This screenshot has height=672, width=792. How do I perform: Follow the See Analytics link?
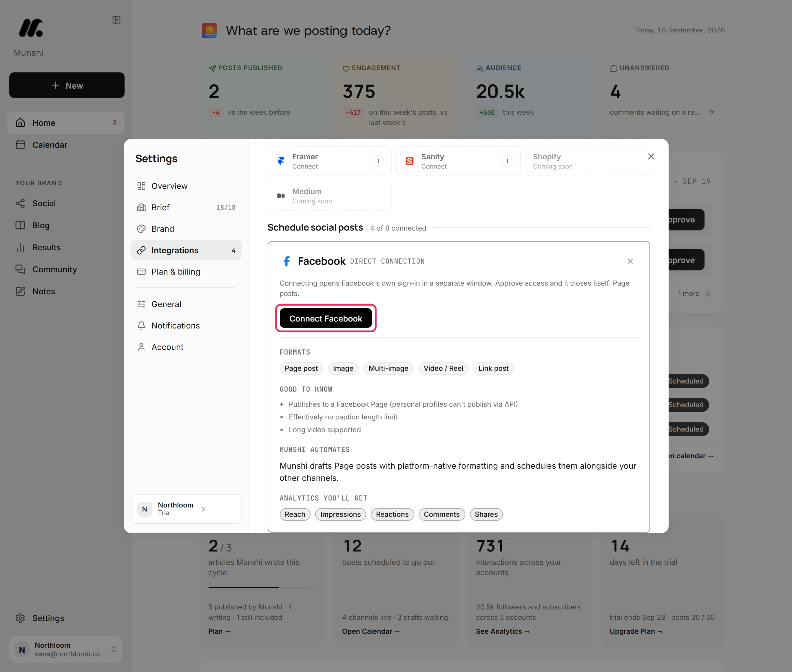503,631
